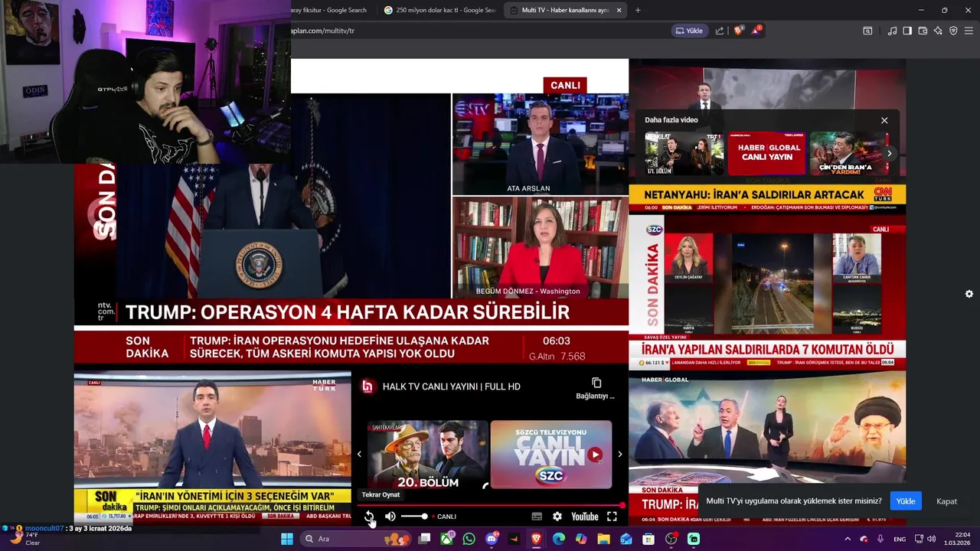Screen dimensions: 980x551
Task: Click the Halk TV red progress bar
Action: pyautogui.click(x=490, y=505)
